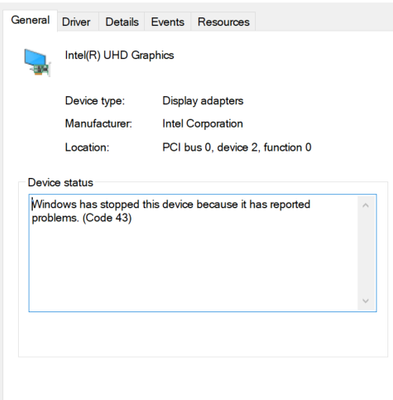The image size is (393, 400).
Task: Click the 'Device type:' label
Action: [95, 101]
